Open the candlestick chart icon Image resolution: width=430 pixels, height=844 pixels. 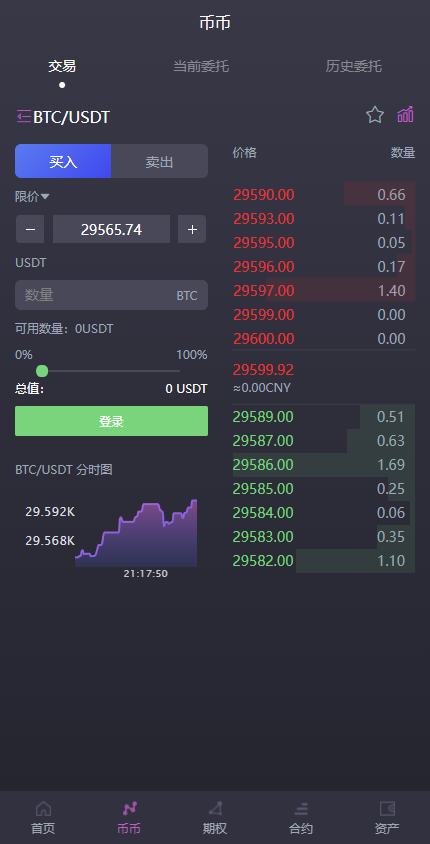tap(405, 114)
